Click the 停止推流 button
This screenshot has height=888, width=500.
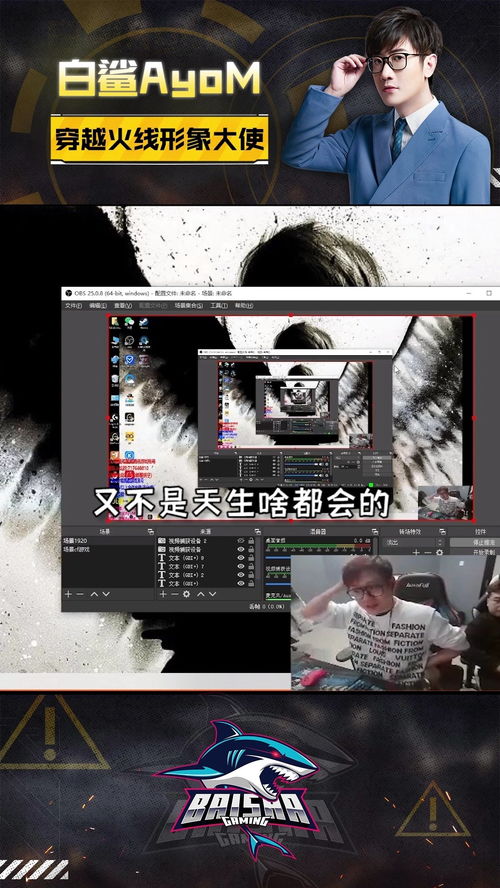pos(475,542)
